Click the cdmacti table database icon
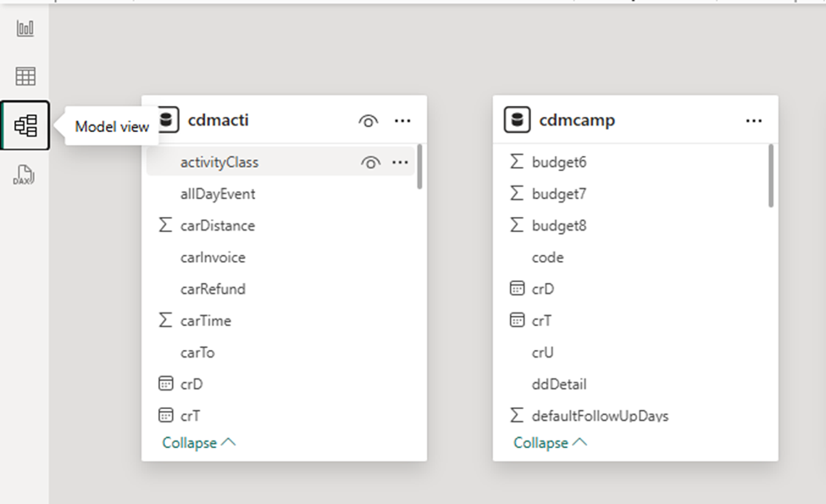Image resolution: width=826 pixels, height=504 pixels. pyautogui.click(x=166, y=120)
